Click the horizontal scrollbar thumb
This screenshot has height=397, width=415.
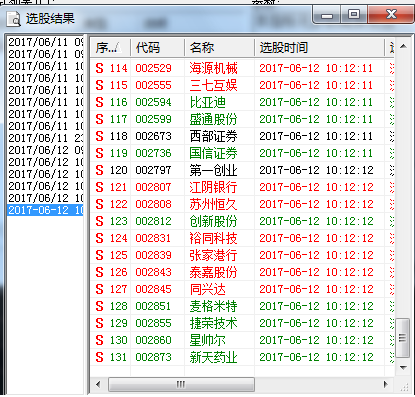coord(181,384)
